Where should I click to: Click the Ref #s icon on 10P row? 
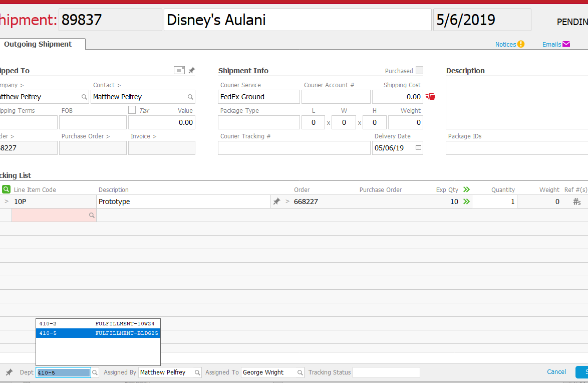pyautogui.click(x=577, y=202)
